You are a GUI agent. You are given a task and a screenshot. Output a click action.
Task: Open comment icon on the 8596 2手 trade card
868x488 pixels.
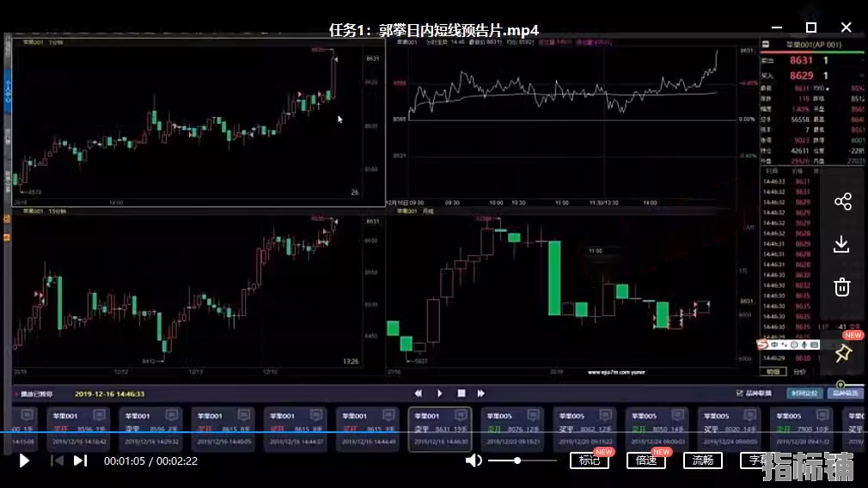172,415
